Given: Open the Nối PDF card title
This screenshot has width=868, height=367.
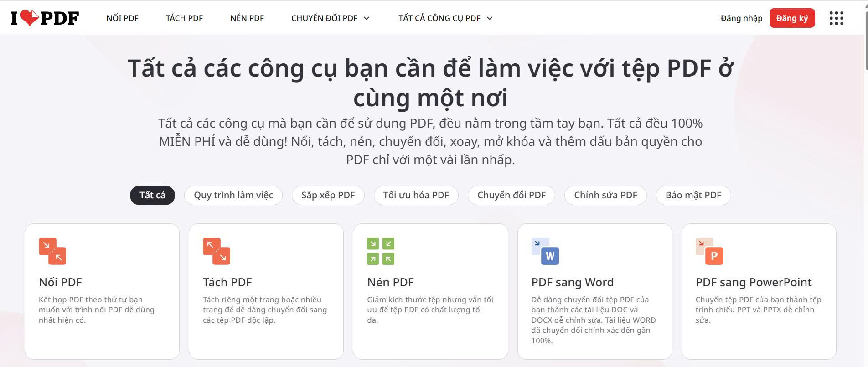Looking at the screenshot, I should pos(60,282).
